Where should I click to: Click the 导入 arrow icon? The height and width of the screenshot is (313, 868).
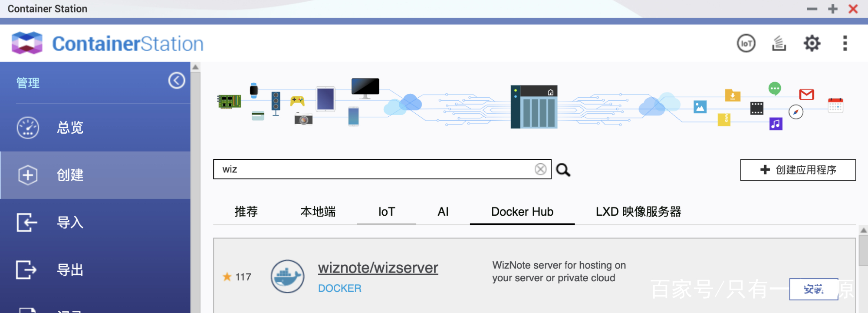(27, 222)
